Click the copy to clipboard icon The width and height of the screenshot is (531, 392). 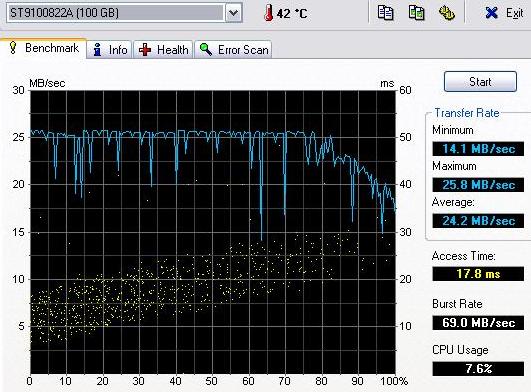click(x=385, y=13)
